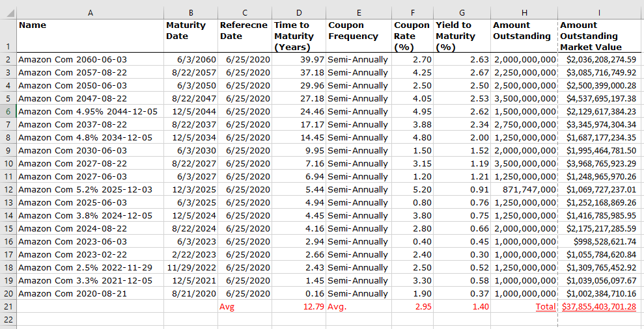Click the 'Name' header cell

point(91,36)
